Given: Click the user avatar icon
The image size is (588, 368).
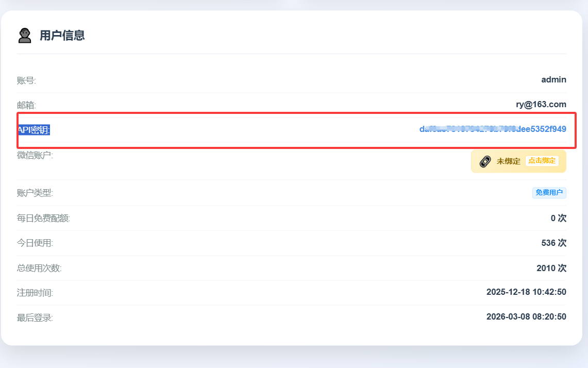Looking at the screenshot, I should pos(25,36).
